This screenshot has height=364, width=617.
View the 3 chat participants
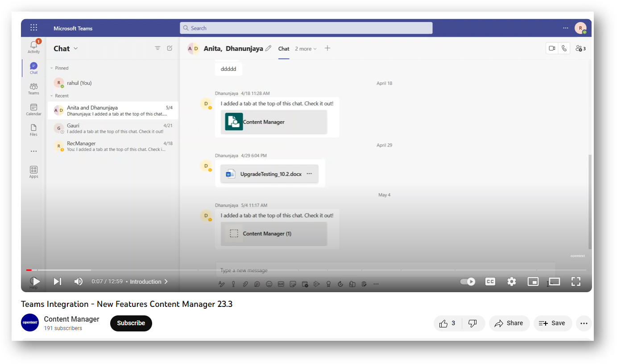[x=580, y=48]
